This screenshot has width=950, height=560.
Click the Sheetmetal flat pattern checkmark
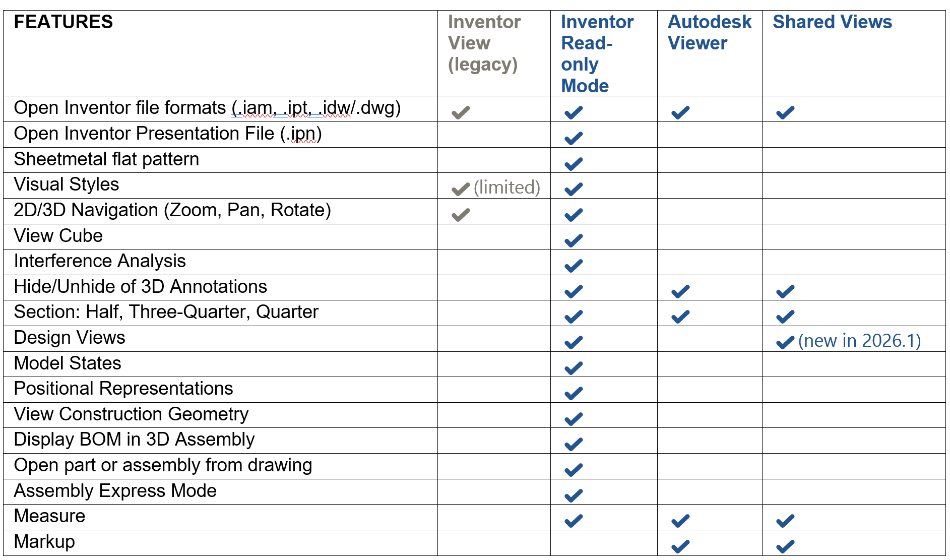574,164
